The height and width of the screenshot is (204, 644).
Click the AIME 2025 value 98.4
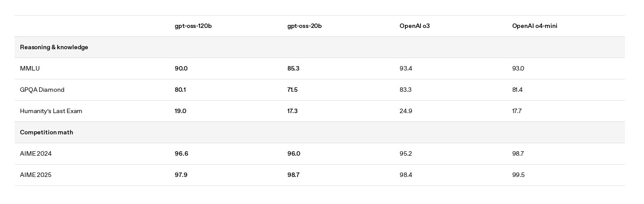pos(406,175)
